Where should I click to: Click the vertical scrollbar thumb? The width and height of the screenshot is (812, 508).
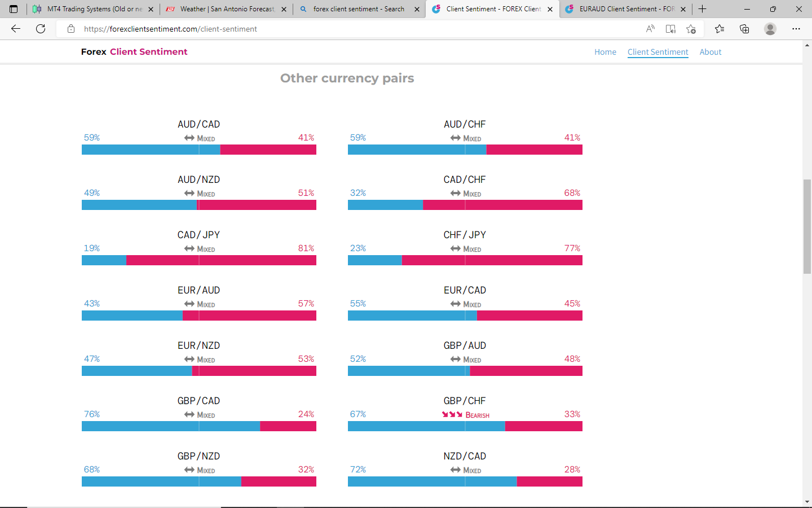pos(807,226)
